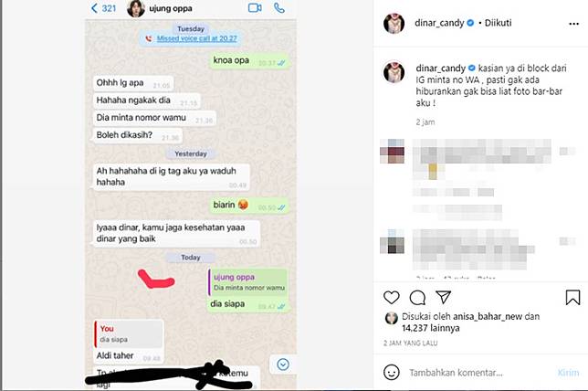588x391 pixels.
Task: Open dinar_candy profile picture in header
Action: (x=394, y=23)
